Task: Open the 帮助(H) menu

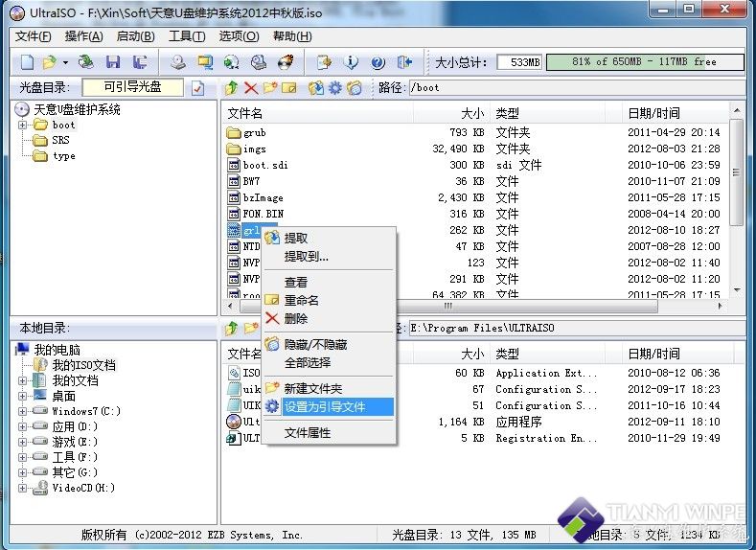Action: click(292, 36)
